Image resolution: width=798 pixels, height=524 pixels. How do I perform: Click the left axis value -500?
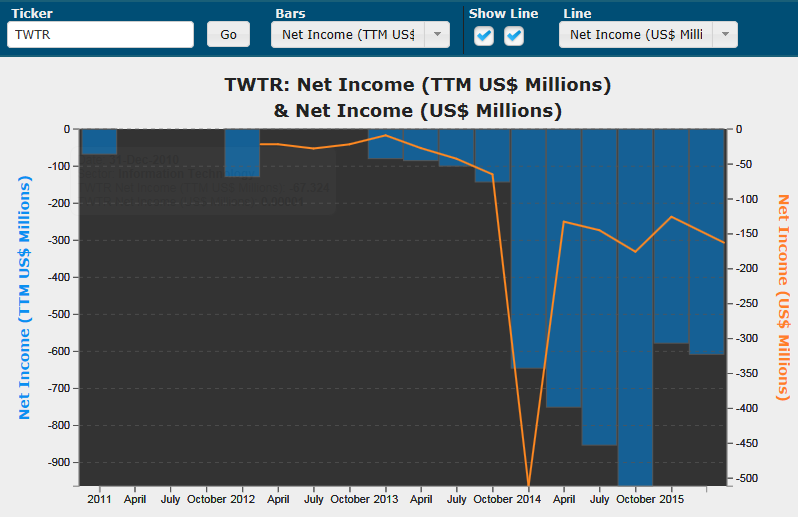[59, 314]
